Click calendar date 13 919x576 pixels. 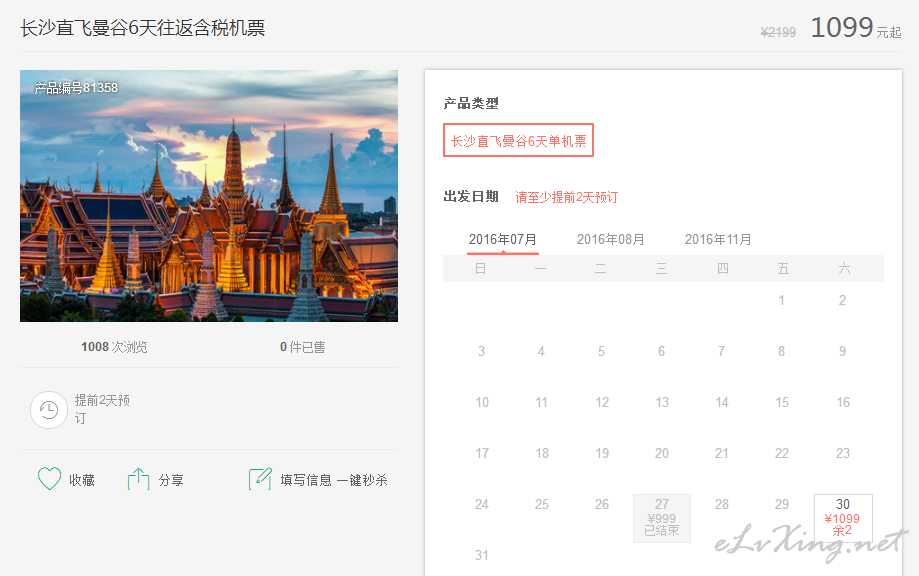pos(662,403)
